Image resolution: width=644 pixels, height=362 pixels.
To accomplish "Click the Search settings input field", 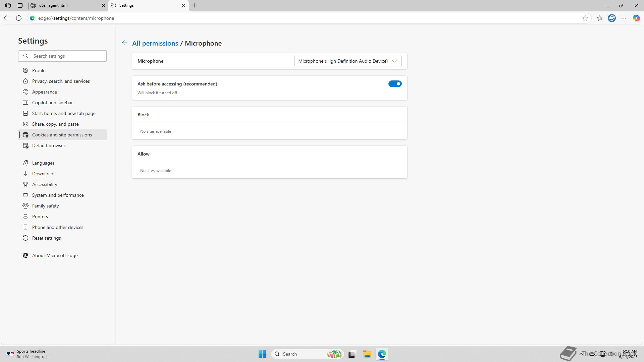I will [x=67, y=56].
